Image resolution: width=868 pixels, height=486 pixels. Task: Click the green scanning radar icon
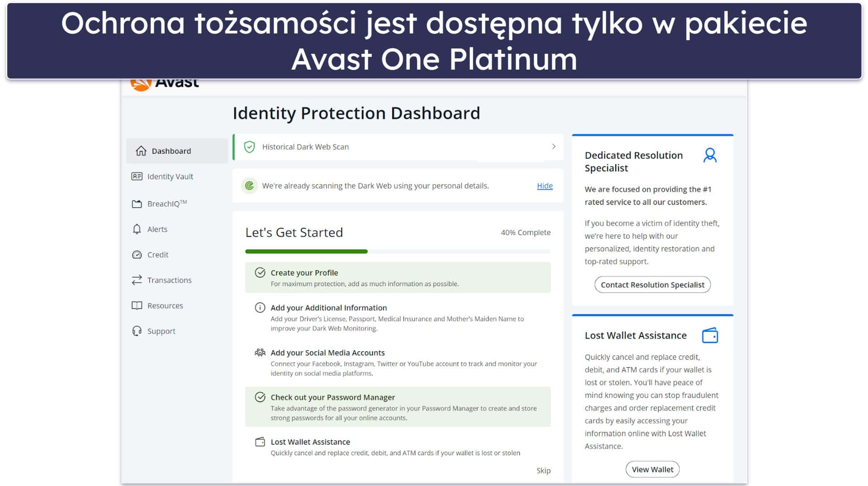click(249, 186)
